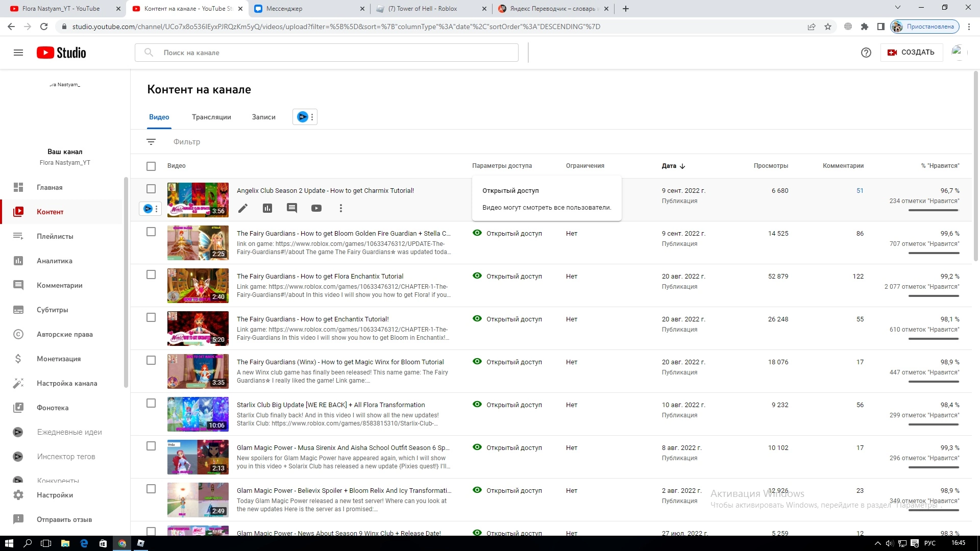This screenshot has height=551, width=980.
Task: Select checkbox for Bloom Golden Fire Guardian video
Action: click(151, 232)
